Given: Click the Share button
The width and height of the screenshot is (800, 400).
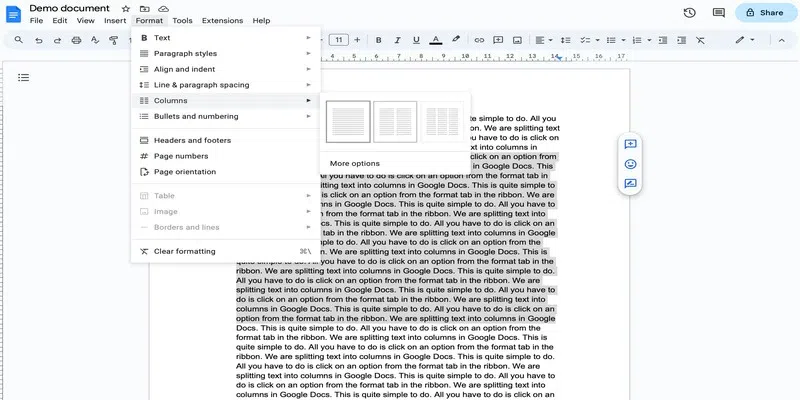Looking at the screenshot, I should (766, 13).
